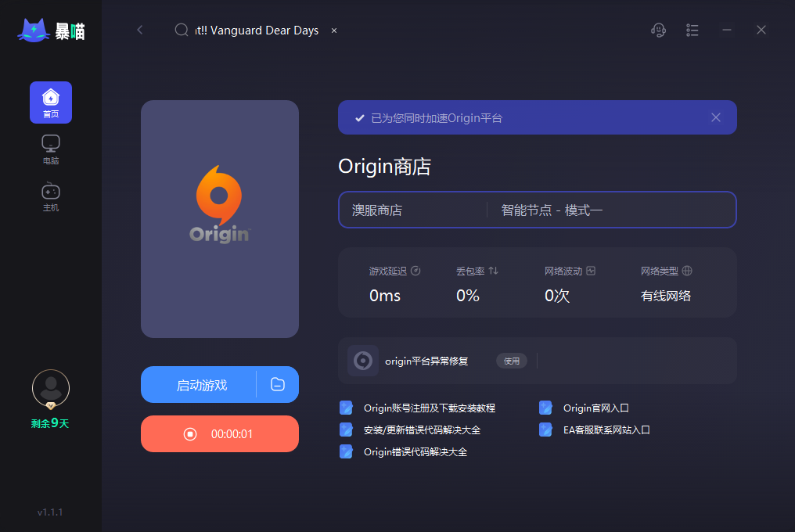The height and width of the screenshot is (532, 795).
Task: Open Origin账号注册及下载安装教程 link
Action: coord(430,408)
